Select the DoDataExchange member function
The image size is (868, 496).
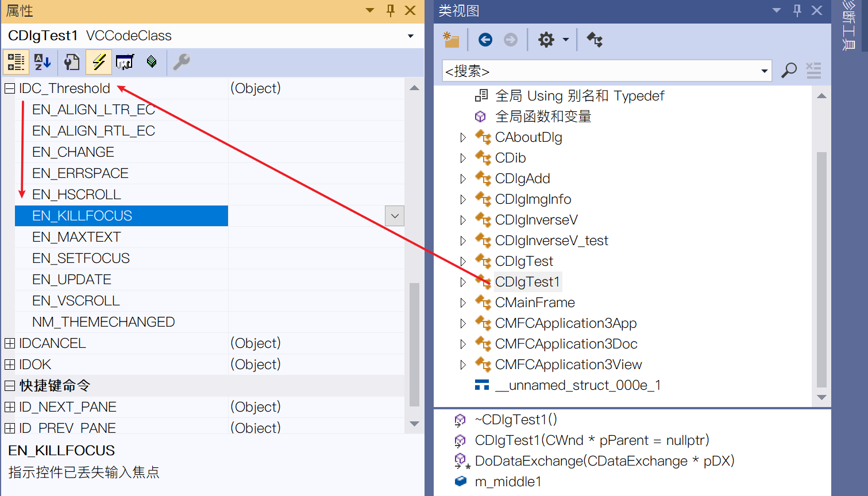tap(604, 461)
